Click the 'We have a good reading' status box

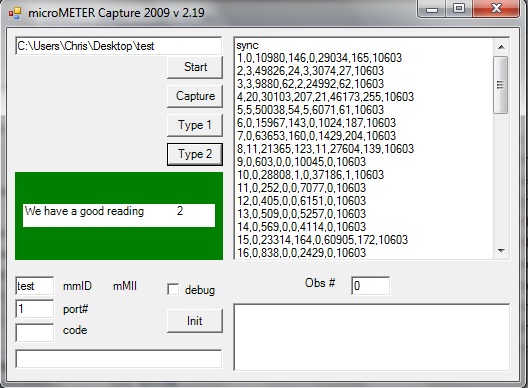(x=119, y=215)
